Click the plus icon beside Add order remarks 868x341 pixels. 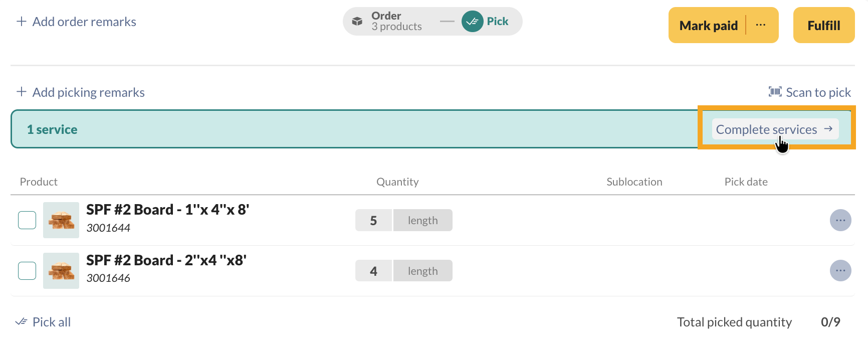coord(21,21)
